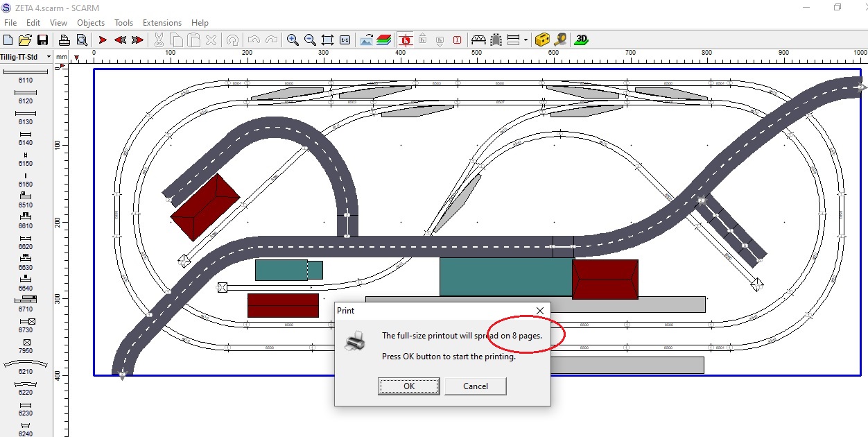Select the tape measure tool icon
The height and width of the screenshot is (437, 868).
561,40
